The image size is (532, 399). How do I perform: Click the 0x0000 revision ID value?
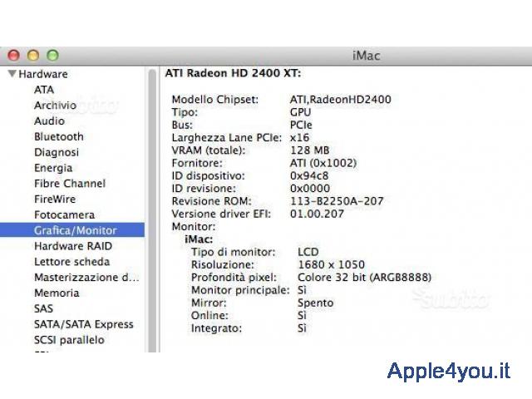[x=310, y=189]
